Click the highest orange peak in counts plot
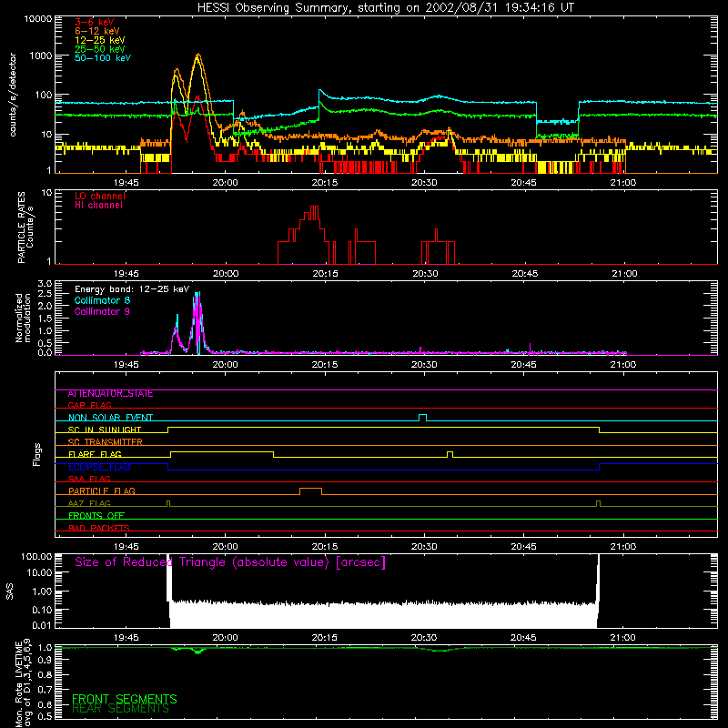 198,55
